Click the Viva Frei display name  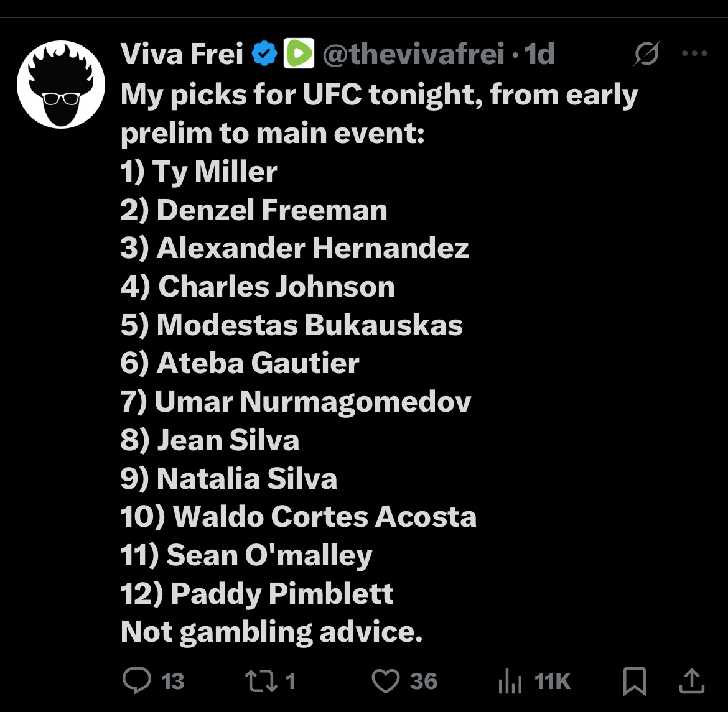pos(182,55)
